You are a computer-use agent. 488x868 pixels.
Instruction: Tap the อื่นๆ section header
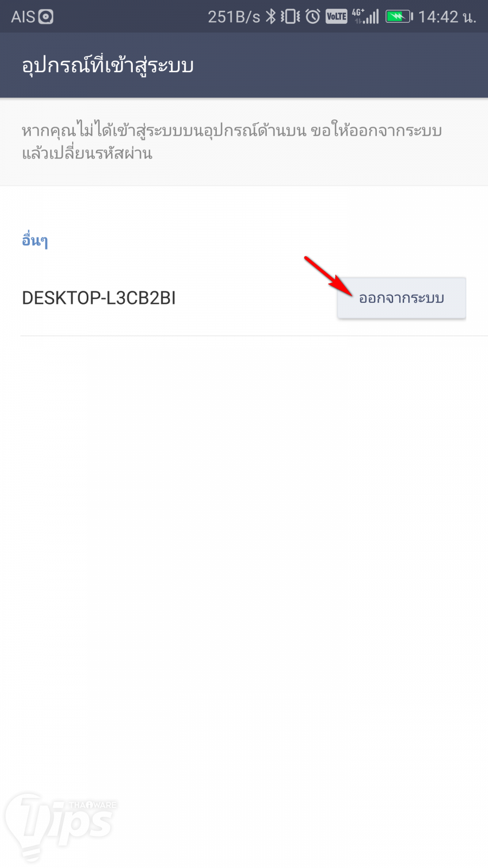tap(35, 240)
